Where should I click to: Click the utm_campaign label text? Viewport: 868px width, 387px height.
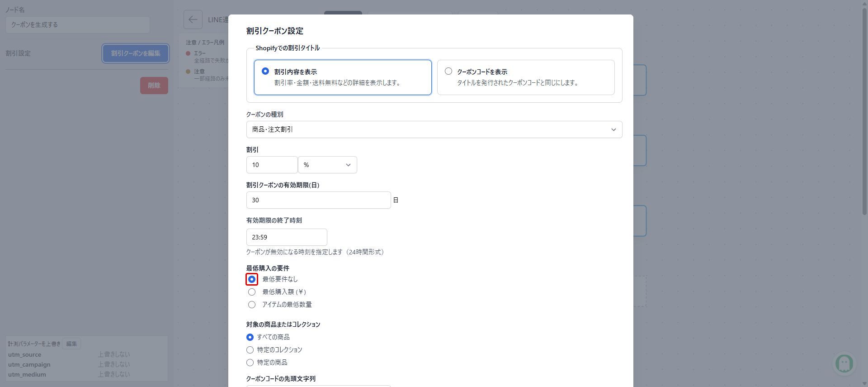(x=29, y=364)
